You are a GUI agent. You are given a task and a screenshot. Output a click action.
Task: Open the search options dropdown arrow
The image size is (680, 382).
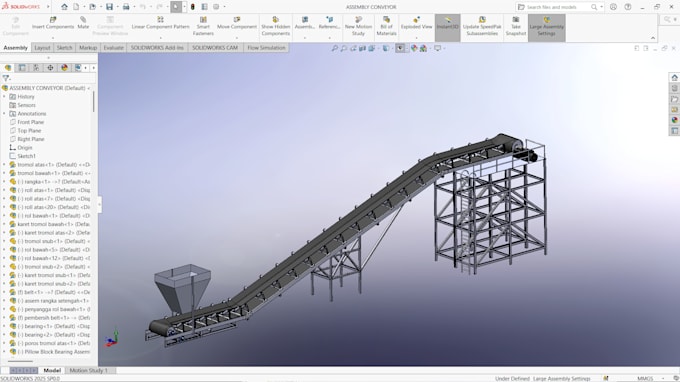[x=602, y=7]
